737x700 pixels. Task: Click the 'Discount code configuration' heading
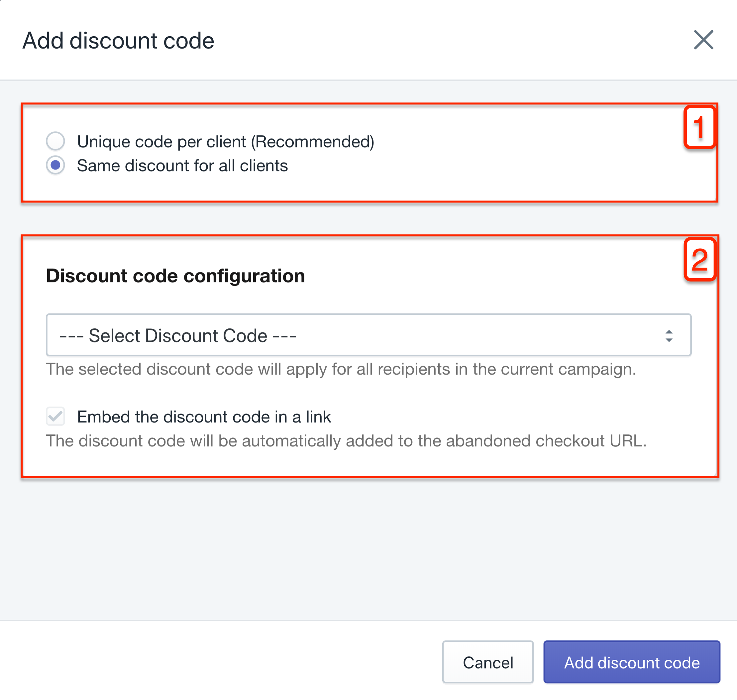tap(175, 276)
